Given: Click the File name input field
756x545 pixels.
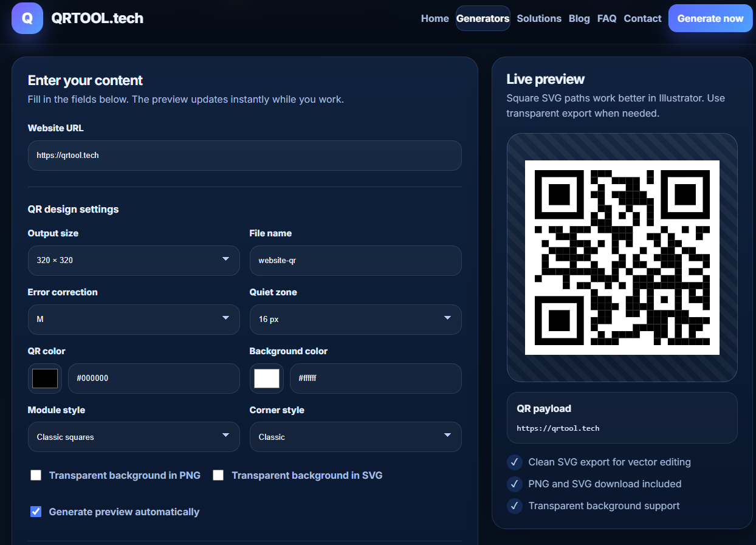Looking at the screenshot, I should pos(356,260).
